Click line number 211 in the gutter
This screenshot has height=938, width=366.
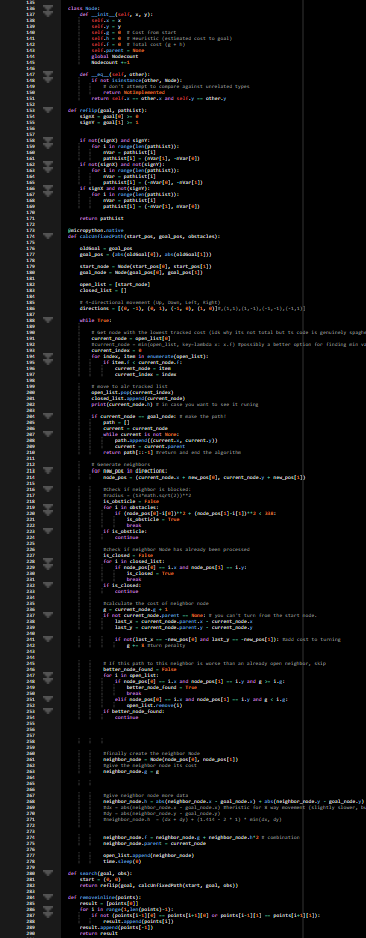tap(31, 458)
